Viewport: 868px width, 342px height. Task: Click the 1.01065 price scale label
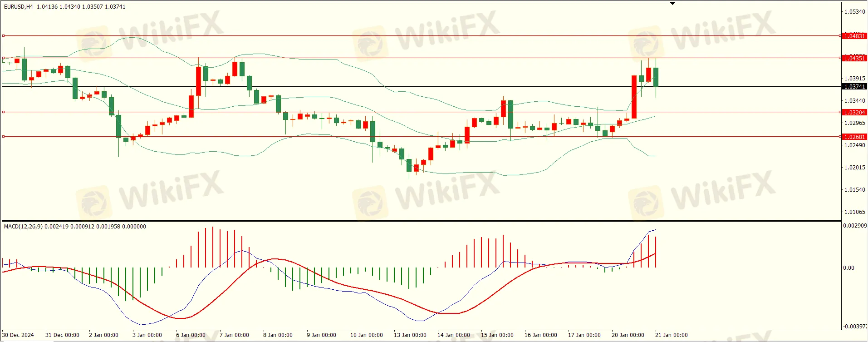coord(854,212)
